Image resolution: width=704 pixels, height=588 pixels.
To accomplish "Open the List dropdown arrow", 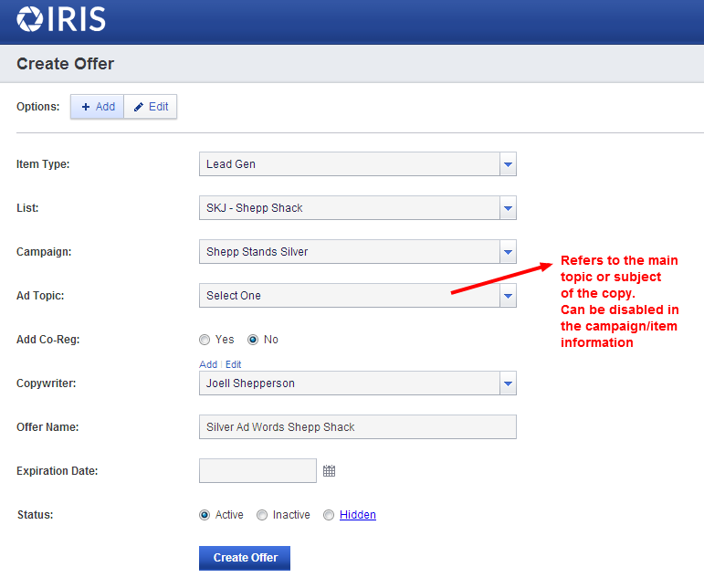I will (508, 208).
